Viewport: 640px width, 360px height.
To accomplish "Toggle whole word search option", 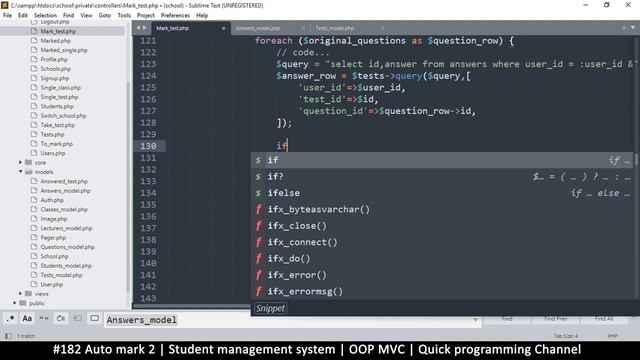I will tap(44, 318).
